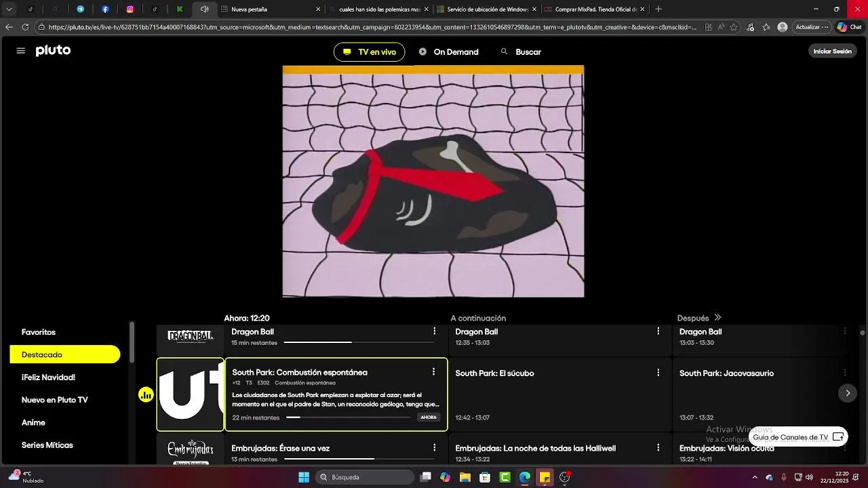Open Windows Start menu
The image size is (868, 488).
(x=304, y=477)
